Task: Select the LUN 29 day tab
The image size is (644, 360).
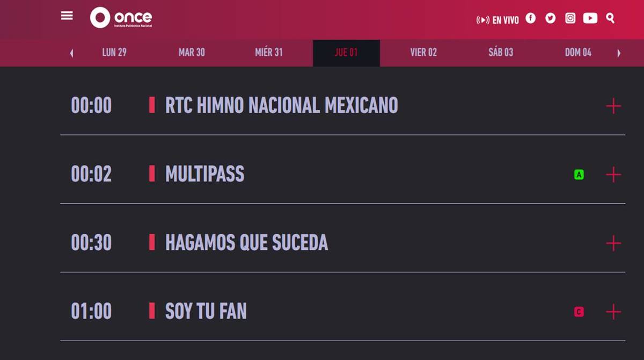Action: [114, 53]
